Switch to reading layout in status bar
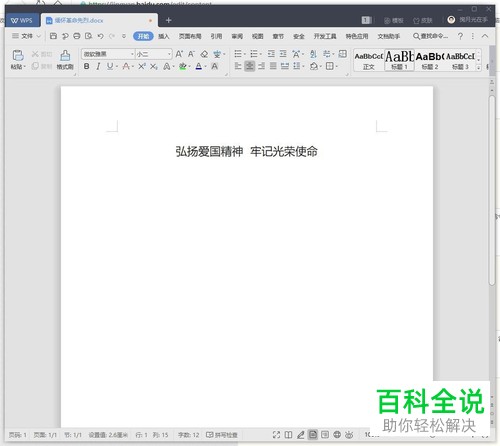The image size is (500, 446). (x=289, y=435)
